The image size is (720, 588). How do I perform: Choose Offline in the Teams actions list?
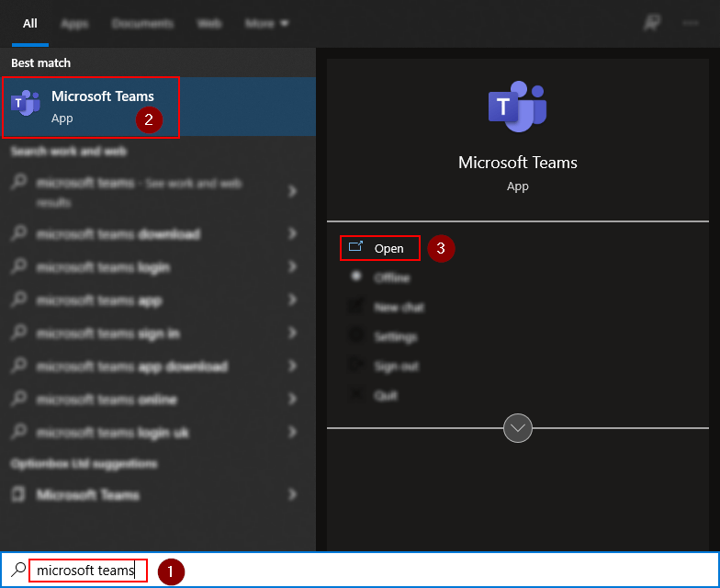[391, 277]
